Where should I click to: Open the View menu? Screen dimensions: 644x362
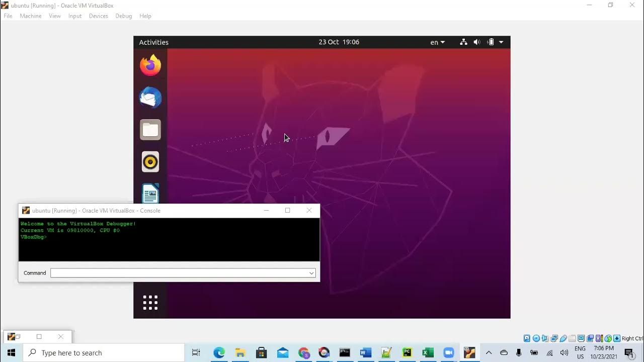55,16
